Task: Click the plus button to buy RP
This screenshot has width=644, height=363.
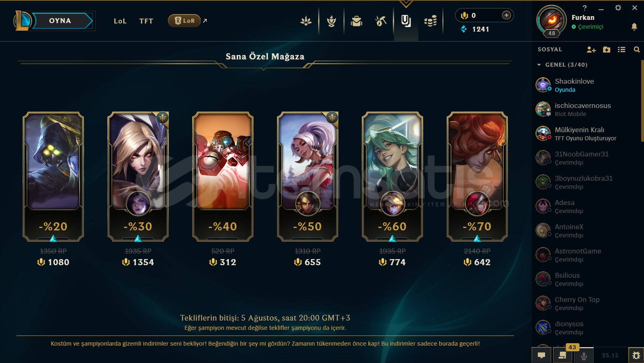Action: point(506,15)
